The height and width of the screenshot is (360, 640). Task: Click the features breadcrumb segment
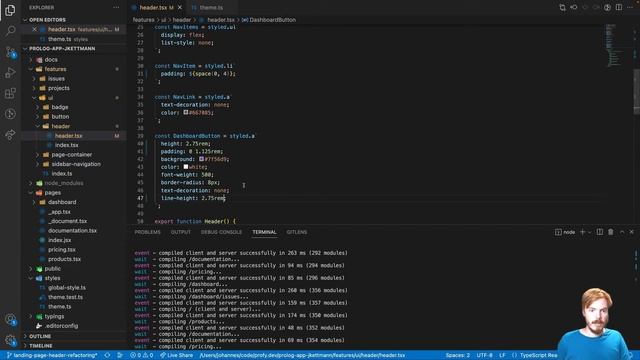point(143,20)
